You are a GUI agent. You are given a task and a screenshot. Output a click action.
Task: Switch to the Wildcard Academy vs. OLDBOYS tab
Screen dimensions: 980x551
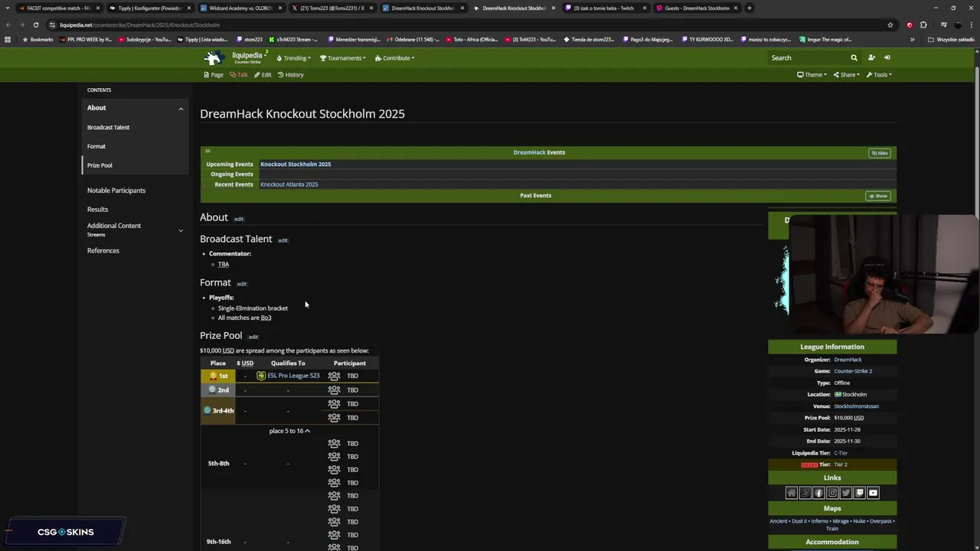[241, 8]
